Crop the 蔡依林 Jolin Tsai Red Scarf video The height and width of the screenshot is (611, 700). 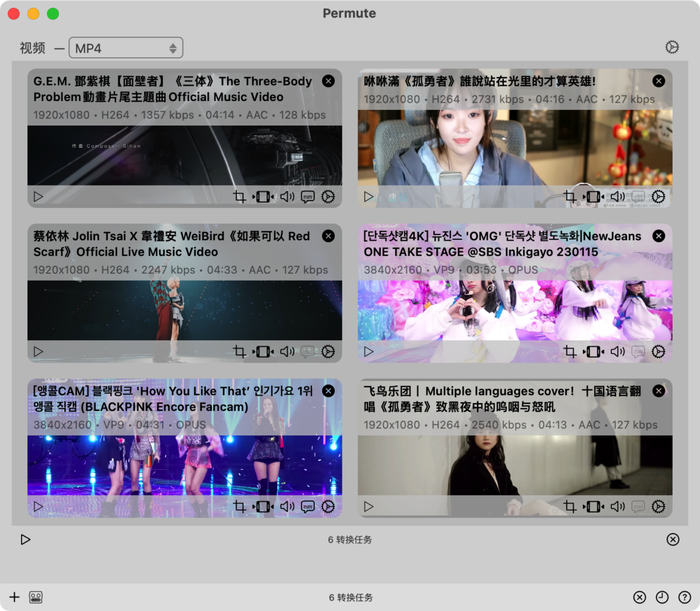[239, 351]
